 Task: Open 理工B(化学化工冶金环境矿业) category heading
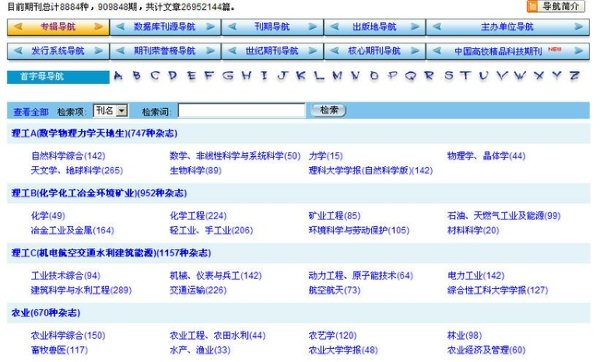[99, 193]
